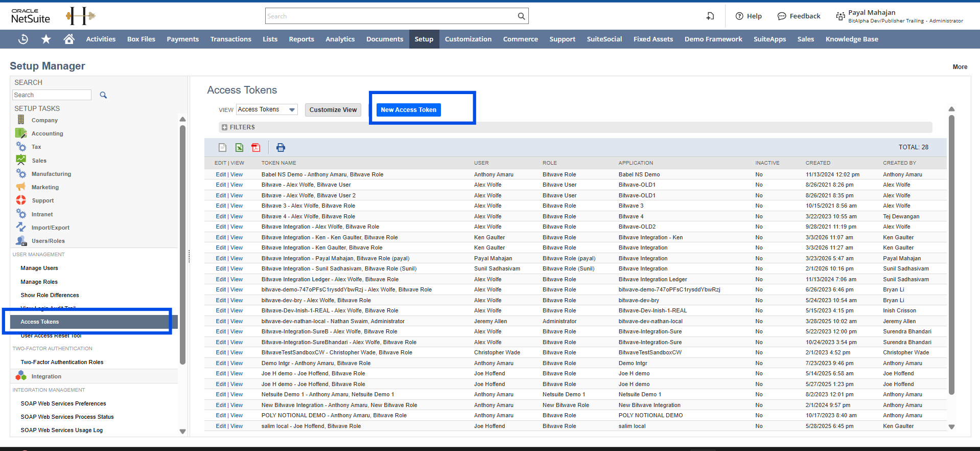
Task: Click the Marketing megaphone icon
Action: [21, 187]
